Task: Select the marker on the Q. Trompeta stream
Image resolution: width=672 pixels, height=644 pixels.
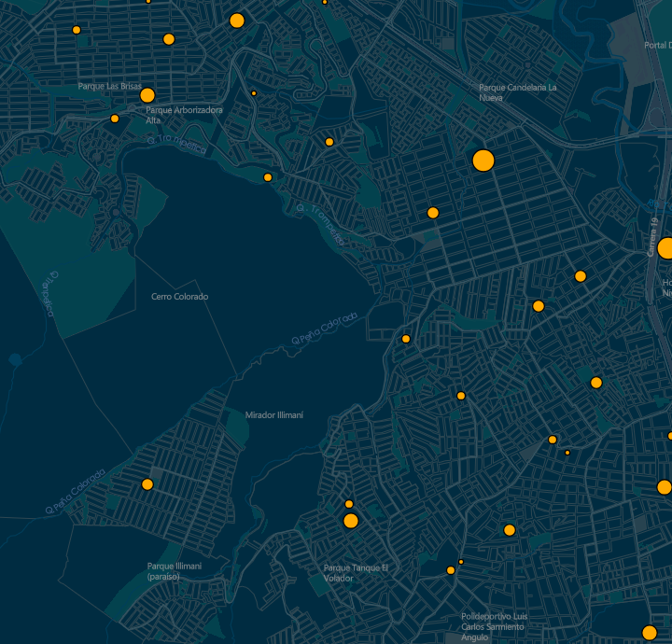Action: [x=268, y=177]
